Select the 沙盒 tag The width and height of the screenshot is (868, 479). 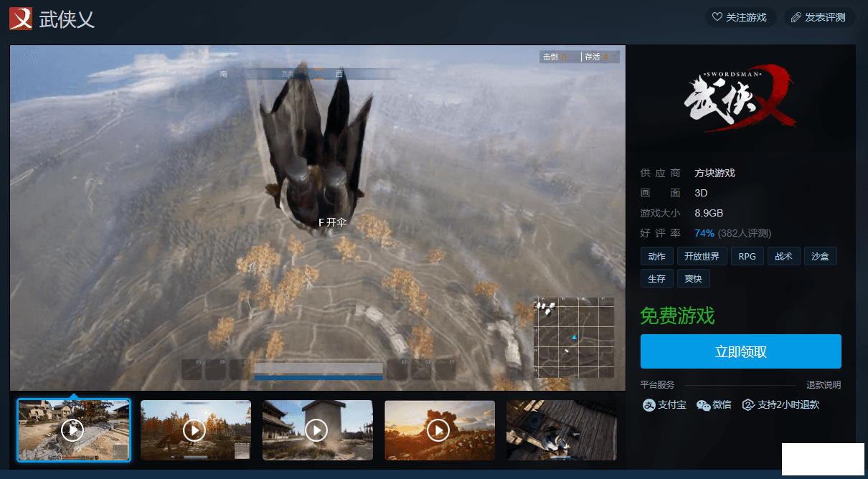click(820, 257)
